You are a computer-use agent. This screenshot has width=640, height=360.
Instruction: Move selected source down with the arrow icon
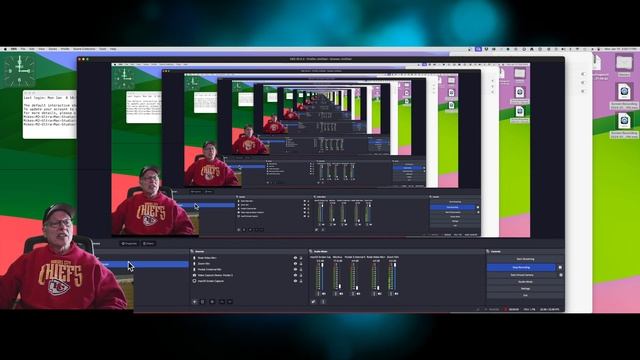230,302
